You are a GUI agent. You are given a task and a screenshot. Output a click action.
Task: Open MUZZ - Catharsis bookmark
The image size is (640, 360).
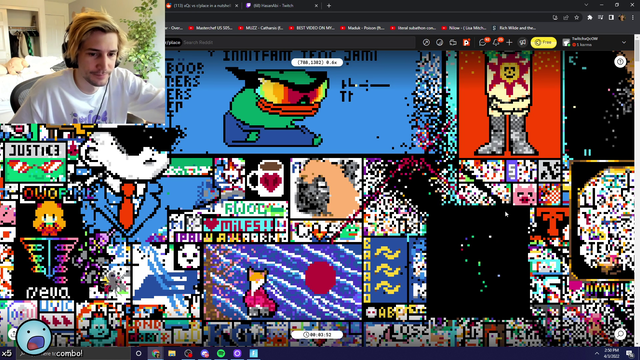pyautogui.click(x=260, y=28)
